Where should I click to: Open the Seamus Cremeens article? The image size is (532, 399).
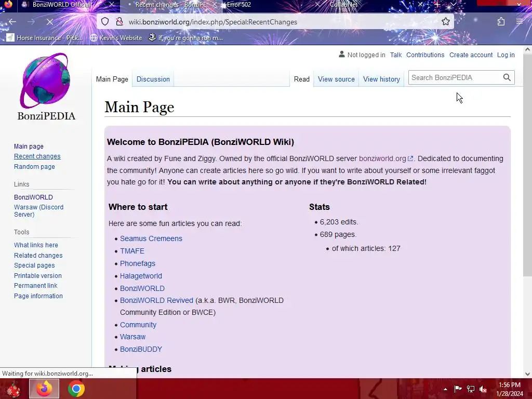(x=151, y=238)
